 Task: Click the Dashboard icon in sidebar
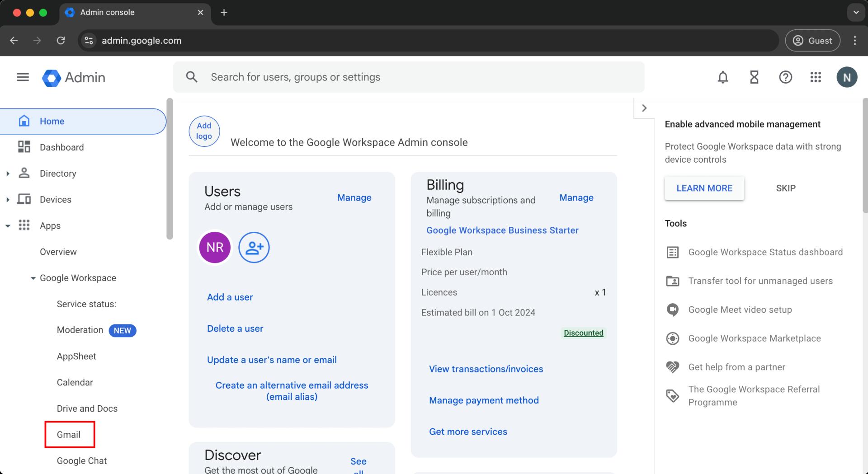[x=24, y=147]
